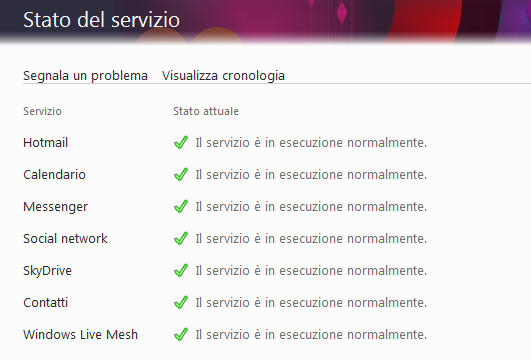531x360 pixels.
Task: Select the Social network service name
Action: (x=65, y=238)
